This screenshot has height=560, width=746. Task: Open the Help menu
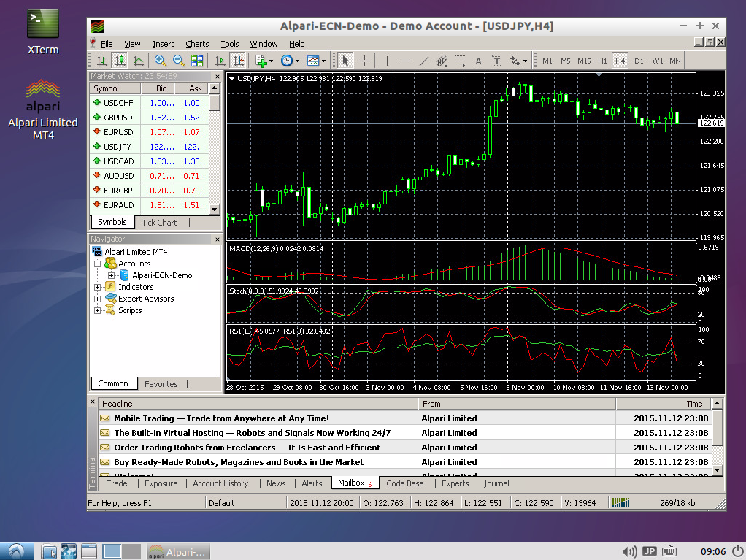click(x=297, y=44)
